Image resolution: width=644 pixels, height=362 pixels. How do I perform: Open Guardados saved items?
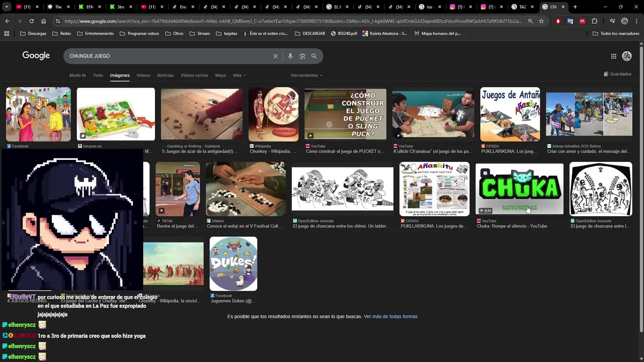pyautogui.click(x=617, y=74)
